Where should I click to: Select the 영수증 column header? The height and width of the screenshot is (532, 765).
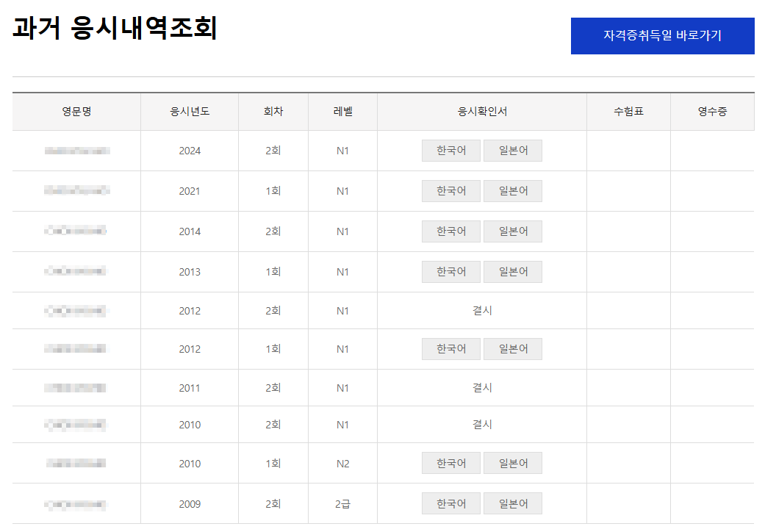tap(712, 112)
